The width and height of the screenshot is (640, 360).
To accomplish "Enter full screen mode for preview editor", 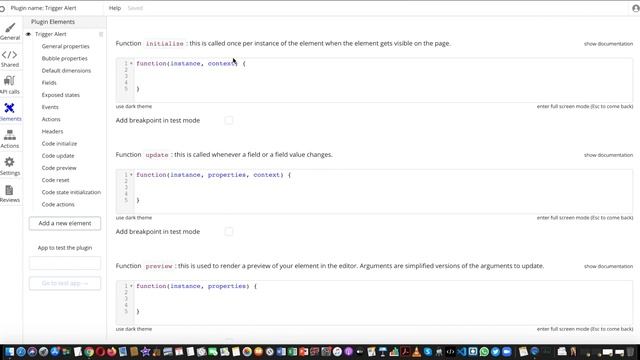I will point(585,329).
